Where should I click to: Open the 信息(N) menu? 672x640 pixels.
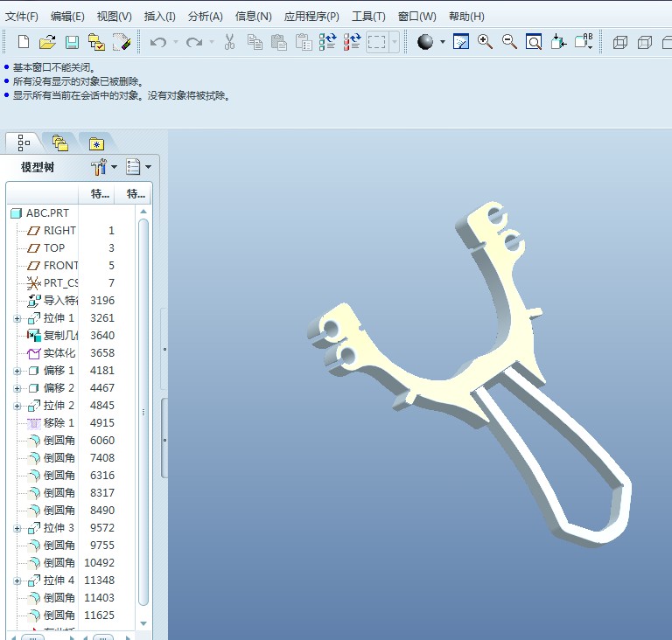click(253, 17)
